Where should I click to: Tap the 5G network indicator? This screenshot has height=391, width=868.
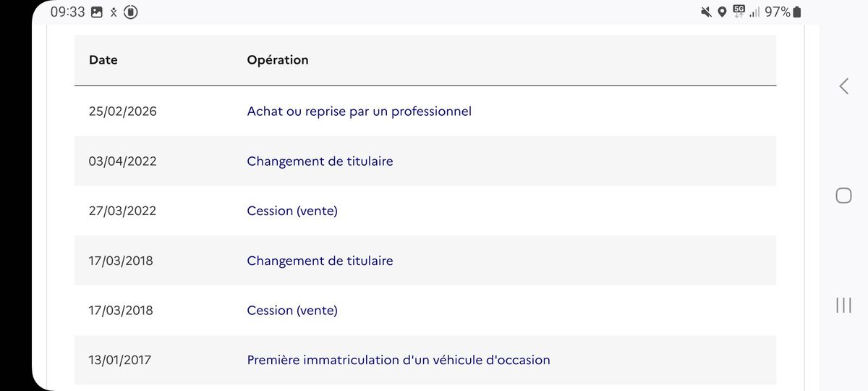[x=739, y=11]
